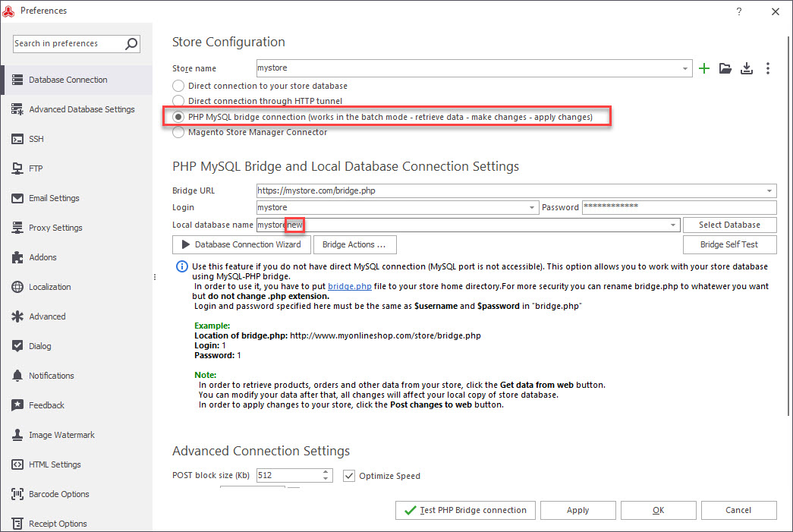Expand the Bridge URL dropdown arrow

coord(769,190)
